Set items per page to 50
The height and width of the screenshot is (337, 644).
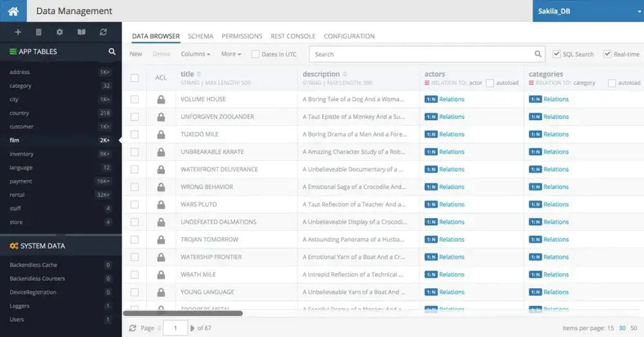(634, 328)
